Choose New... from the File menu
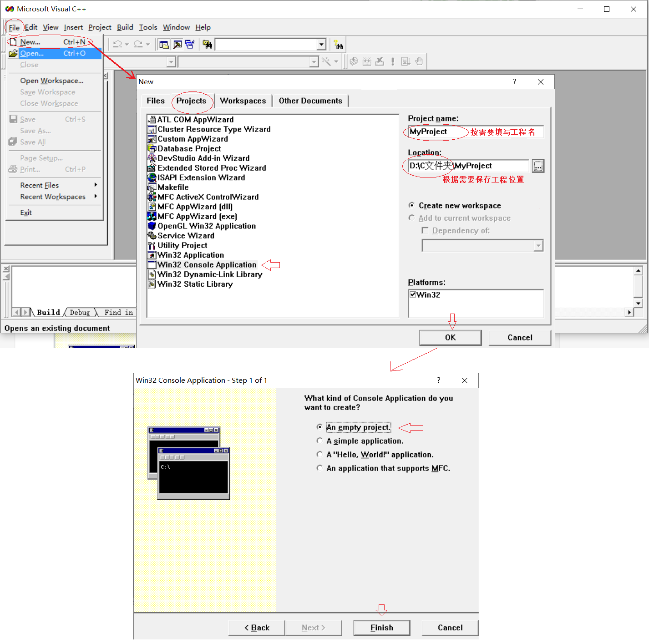The width and height of the screenshot is (649, 644). [55, 42]
